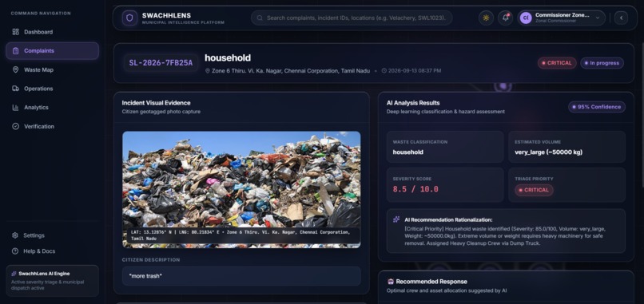Click severity score 8.5 / 10.0 value
Viewport: 644px width, 304px height.
coord(415,190)
